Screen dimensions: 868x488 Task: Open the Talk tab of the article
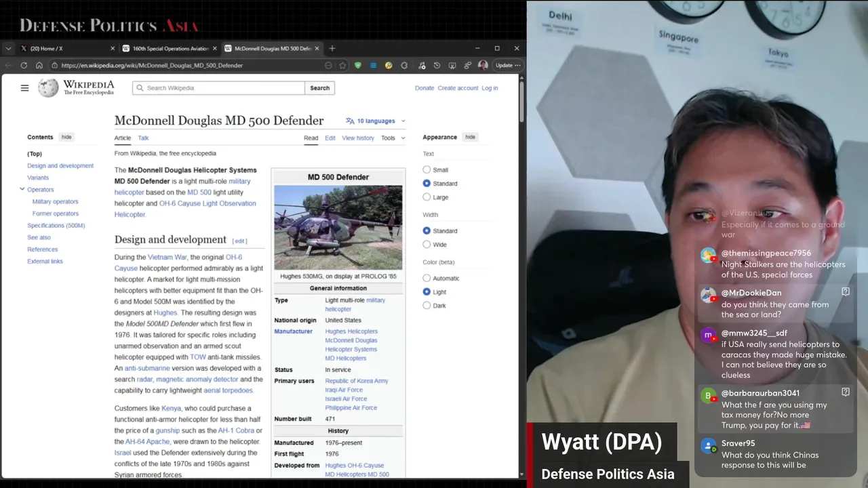click(143, 138)
